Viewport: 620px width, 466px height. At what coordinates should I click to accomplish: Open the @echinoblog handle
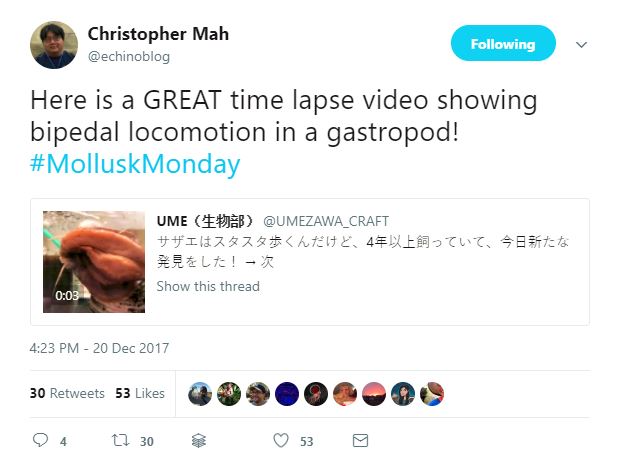pos(129,57)
